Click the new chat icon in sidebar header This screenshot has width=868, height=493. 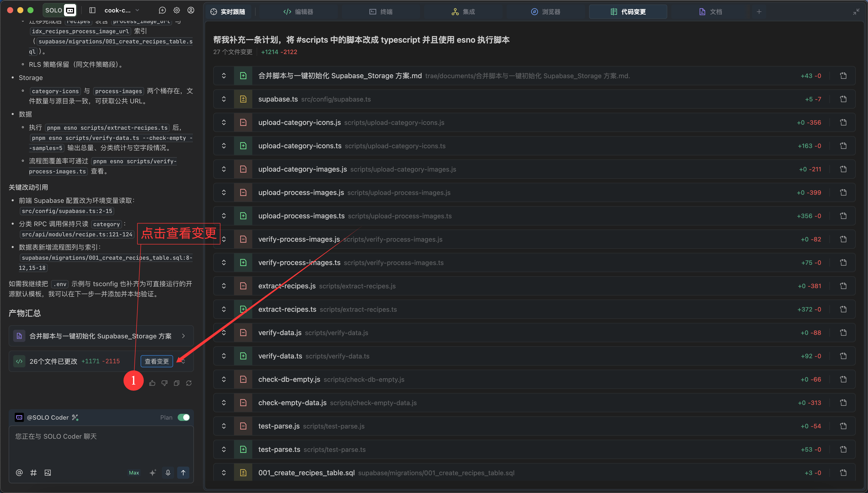point(162,10)
